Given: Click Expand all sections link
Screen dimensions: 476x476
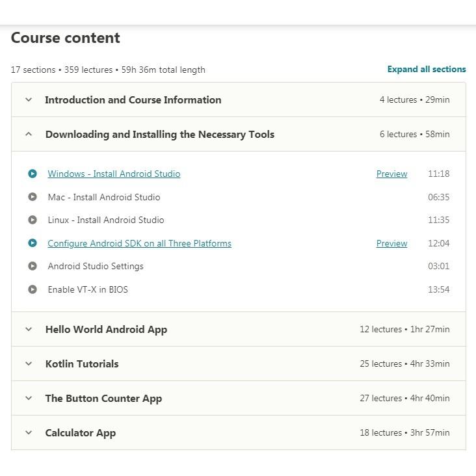Looking at the screenshot, I should click(x=426, y=70).
